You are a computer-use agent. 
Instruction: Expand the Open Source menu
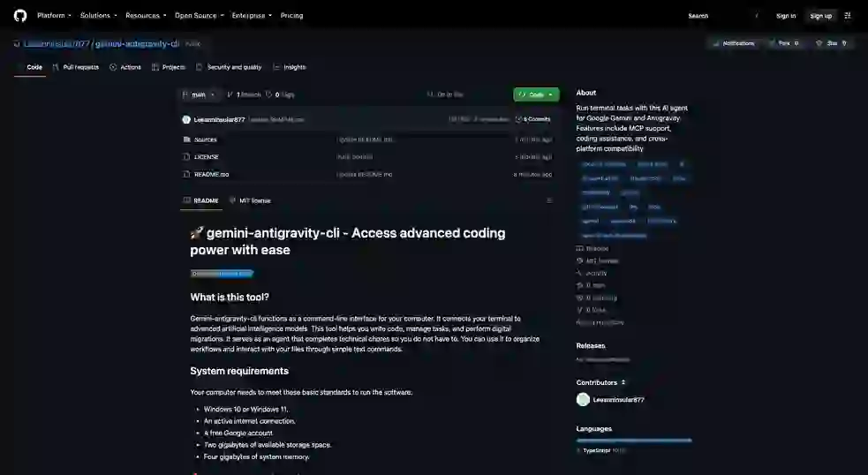click(200, 16)
